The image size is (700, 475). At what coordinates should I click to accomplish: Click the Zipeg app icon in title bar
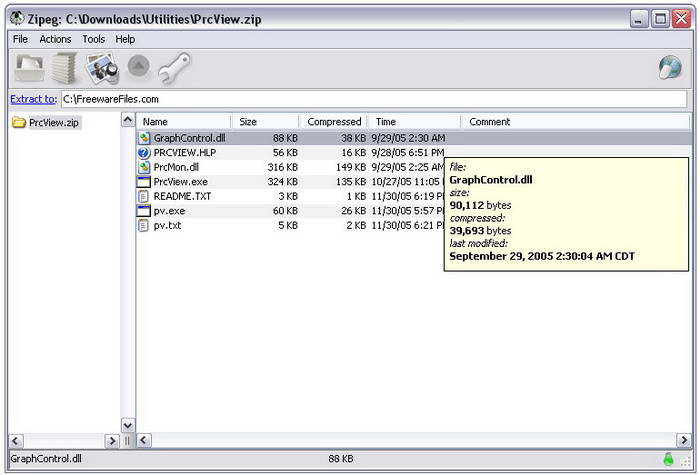pos(17,18)
